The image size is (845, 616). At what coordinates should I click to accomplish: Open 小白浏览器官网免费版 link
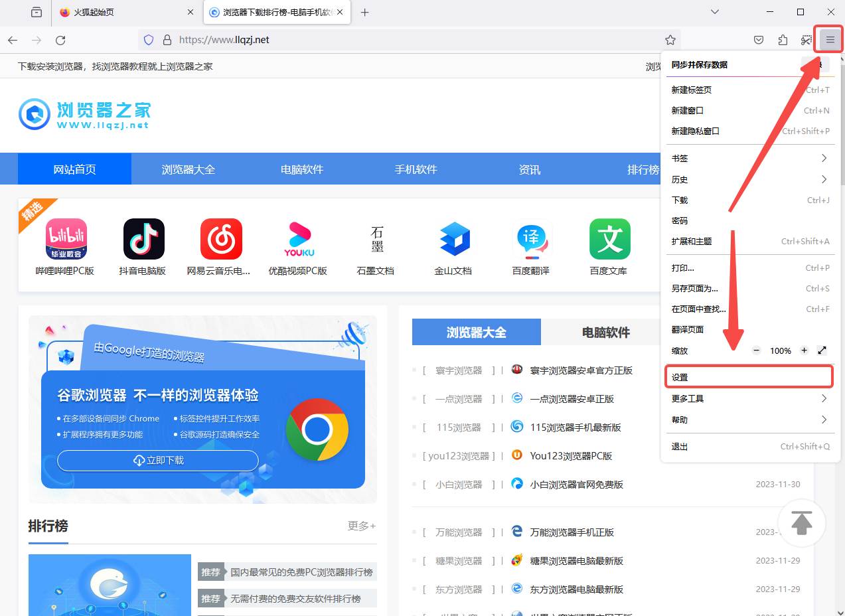click(x=577, y=485)
